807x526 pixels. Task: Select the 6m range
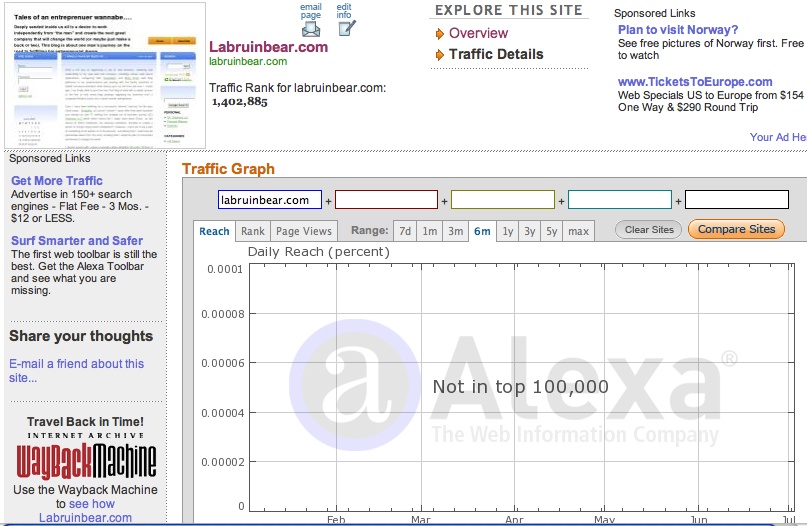482,231
